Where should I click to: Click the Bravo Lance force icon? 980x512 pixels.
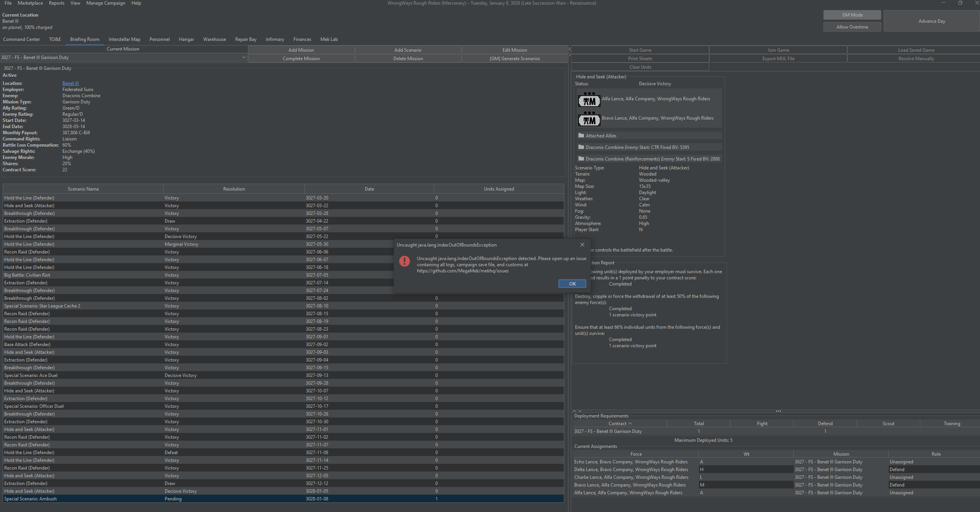(589, 120)
